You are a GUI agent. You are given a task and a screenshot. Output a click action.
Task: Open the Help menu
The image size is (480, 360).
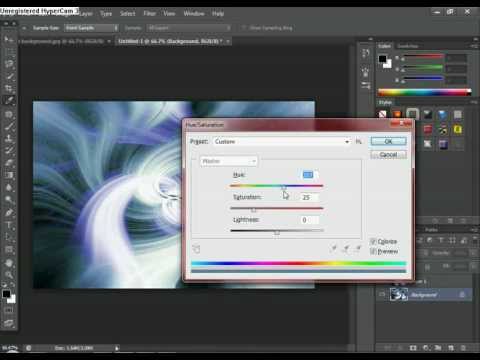coord(218,14)
